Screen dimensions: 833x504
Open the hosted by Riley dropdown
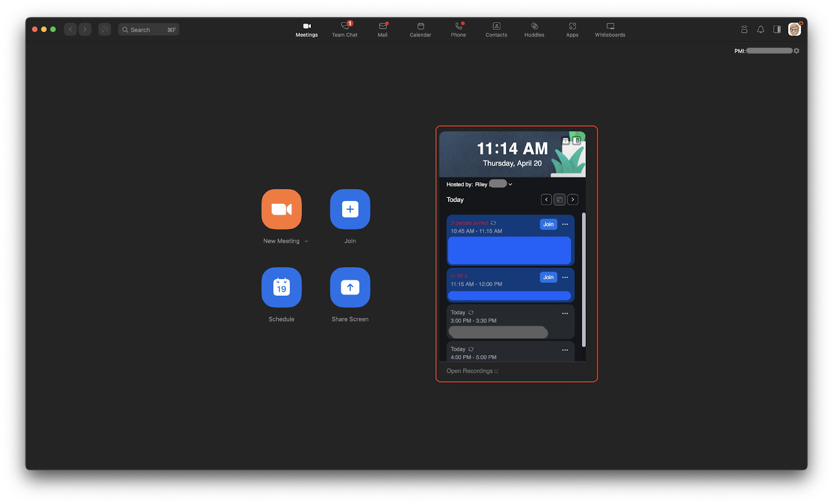tap(510, 184)
